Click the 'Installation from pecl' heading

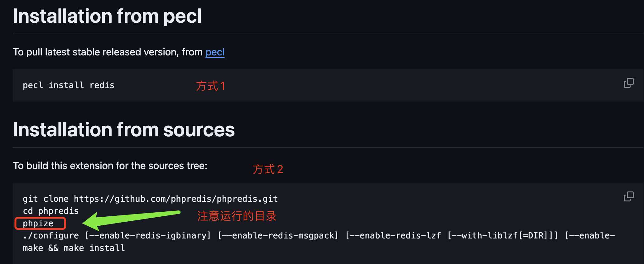(107, 16)
